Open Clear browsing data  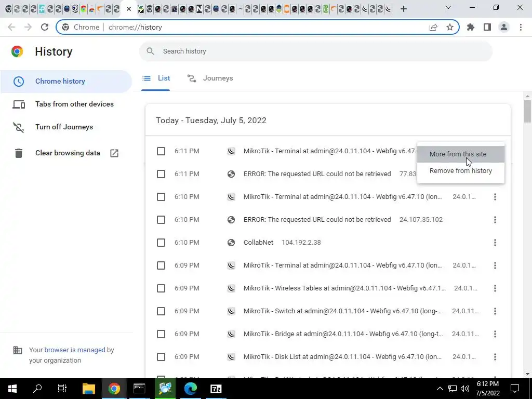click(x=66, y=153)
